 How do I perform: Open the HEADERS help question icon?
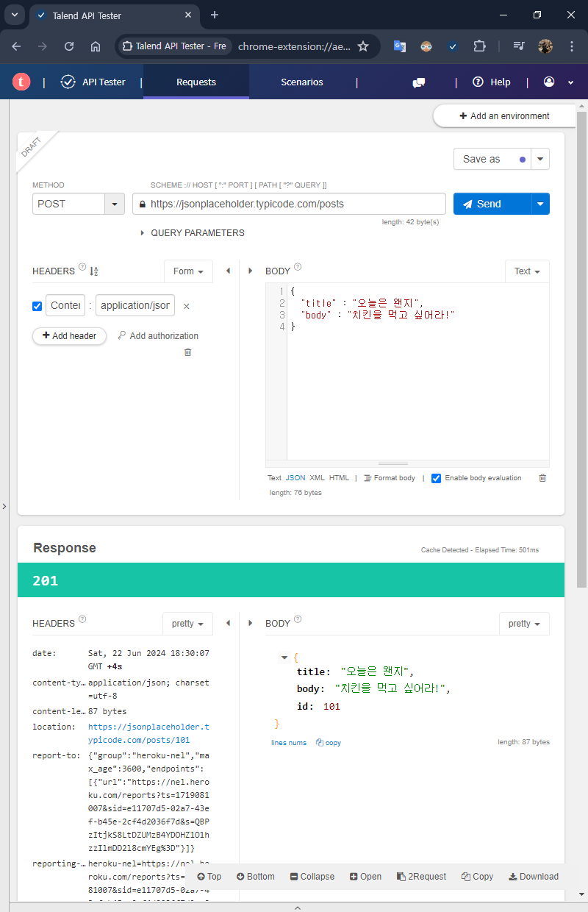pos(82,268)
